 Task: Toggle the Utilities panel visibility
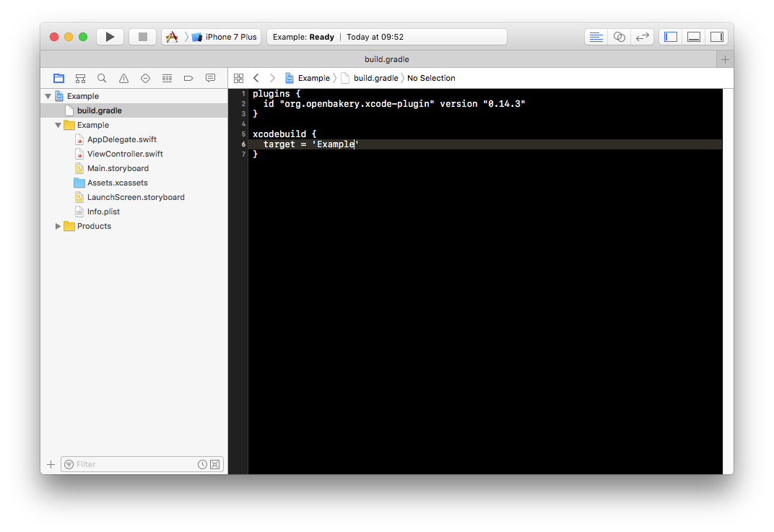[x=716, y=37]
